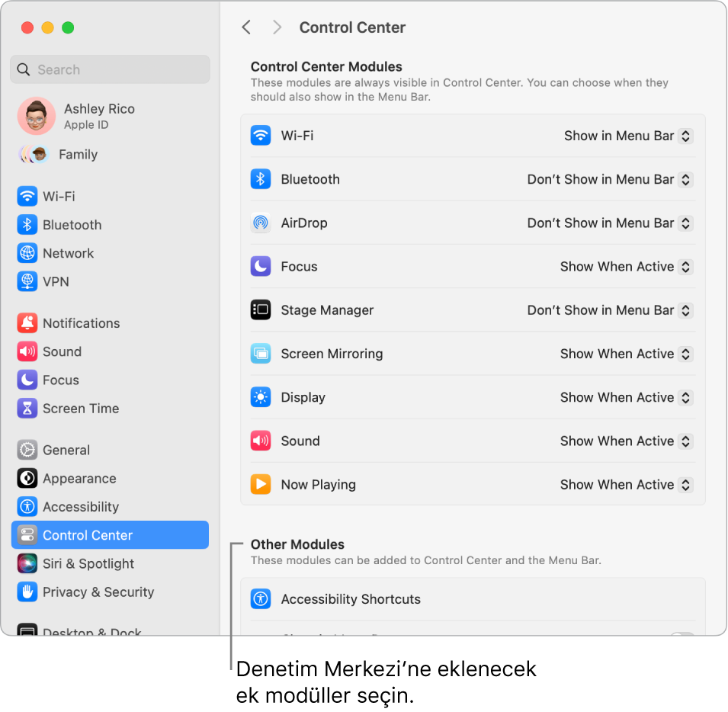
Task: Open Accessibility settings label in sidebar
Action: point(81,507)
